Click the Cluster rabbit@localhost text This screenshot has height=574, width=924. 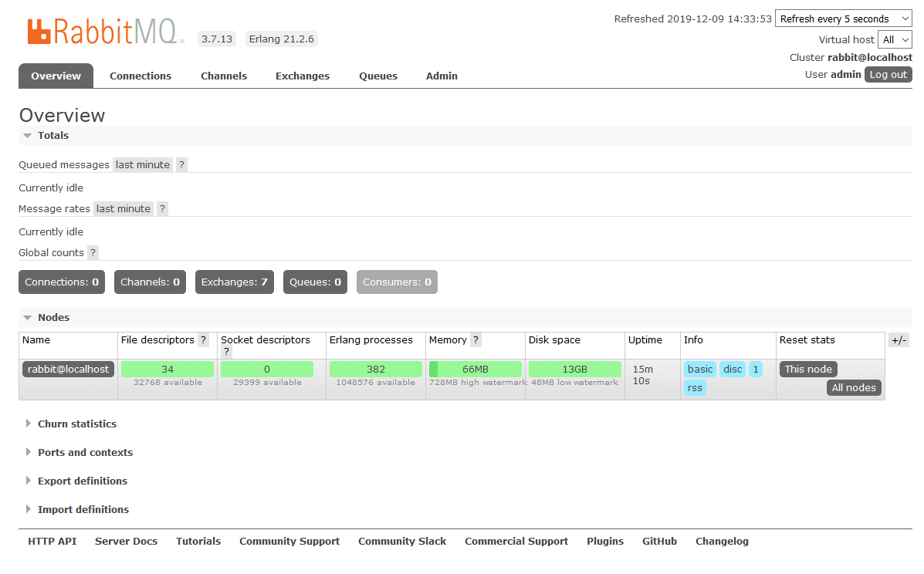pyautogui.click(x=851, y=58)
